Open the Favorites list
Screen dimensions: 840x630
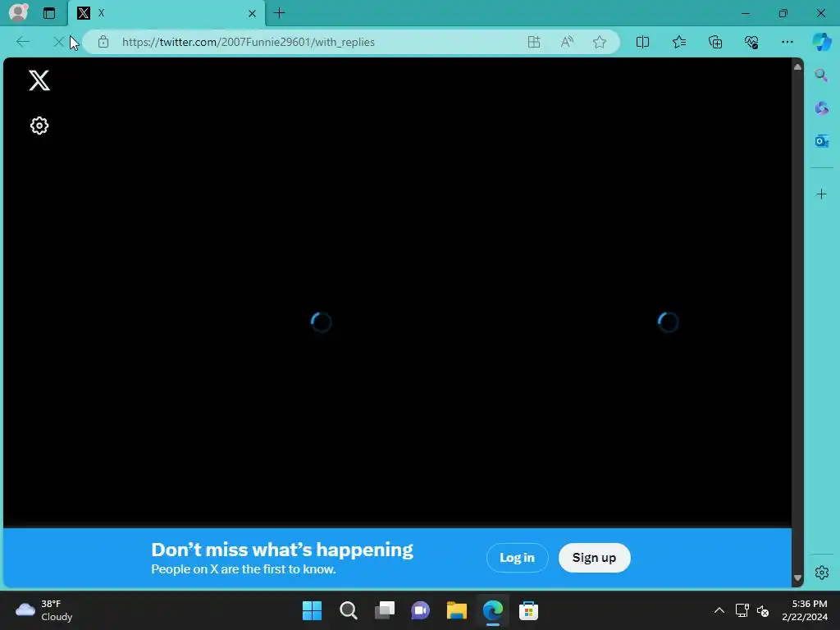678,42
